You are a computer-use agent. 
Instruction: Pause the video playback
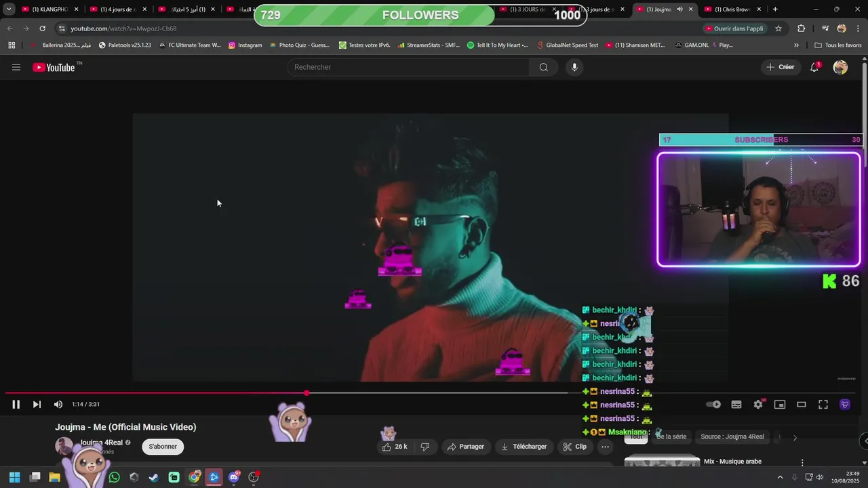(16, 405)
